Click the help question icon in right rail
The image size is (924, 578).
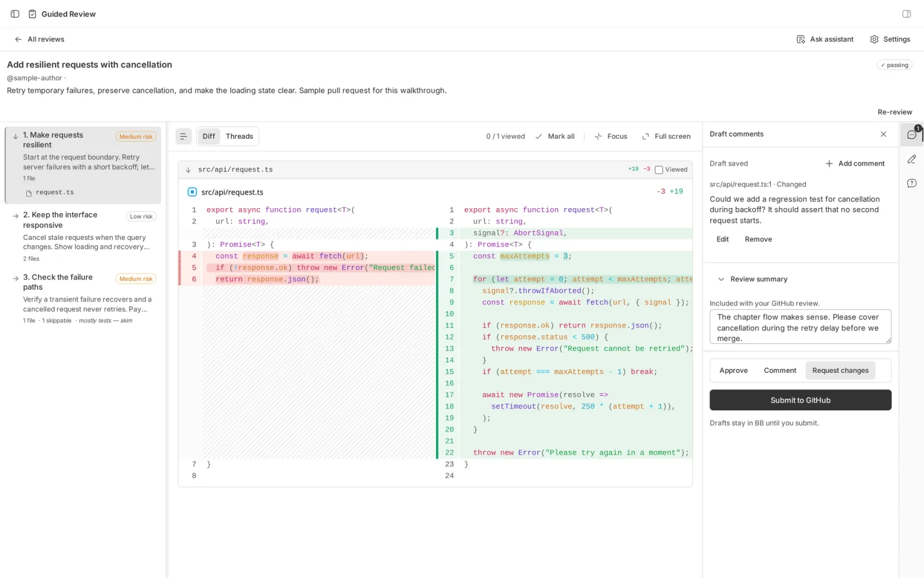pos(912,183)
